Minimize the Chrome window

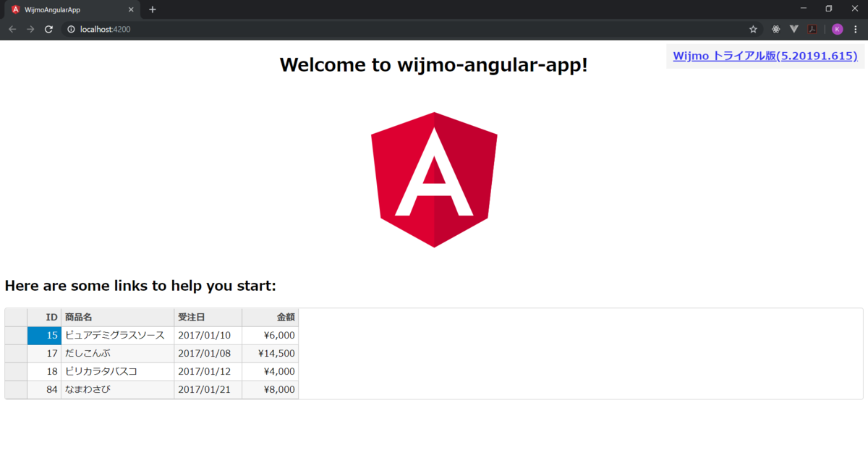pyautogui.click(x=804, y=9)
